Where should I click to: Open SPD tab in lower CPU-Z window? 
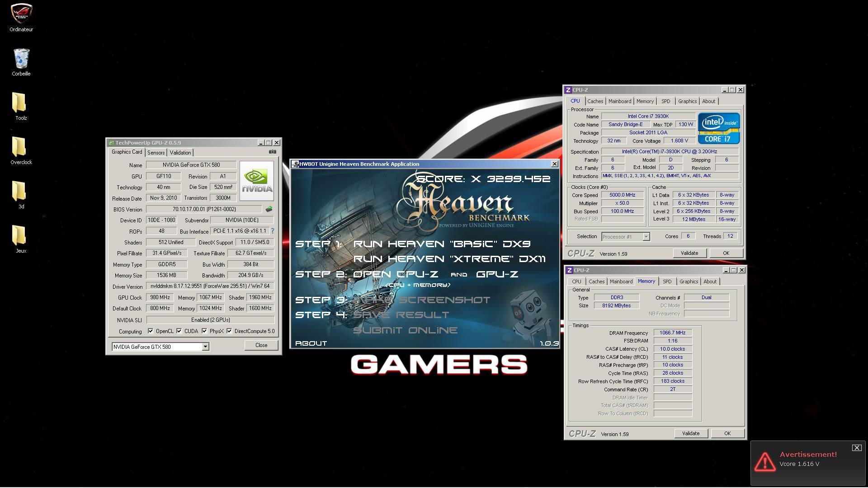(x=667, y=282)
